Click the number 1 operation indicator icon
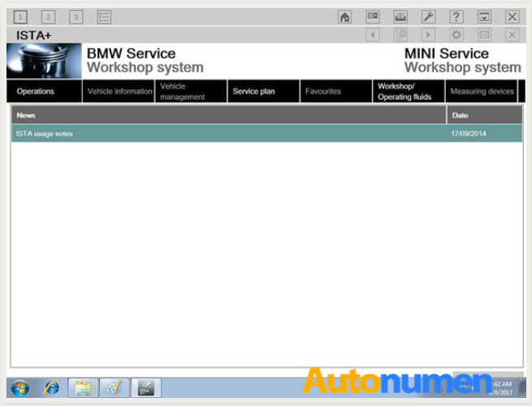 point(20,16)
